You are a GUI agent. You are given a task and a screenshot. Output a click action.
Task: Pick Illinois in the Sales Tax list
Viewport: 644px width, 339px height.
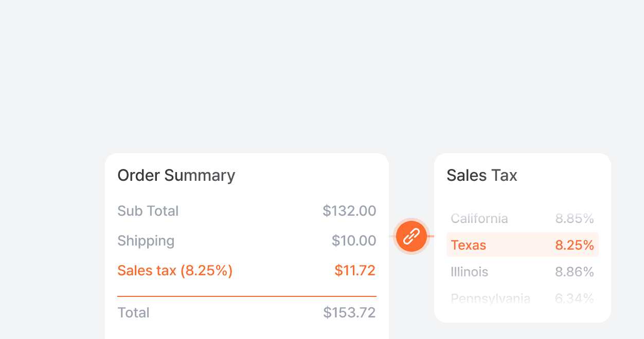tap(469, 272)
